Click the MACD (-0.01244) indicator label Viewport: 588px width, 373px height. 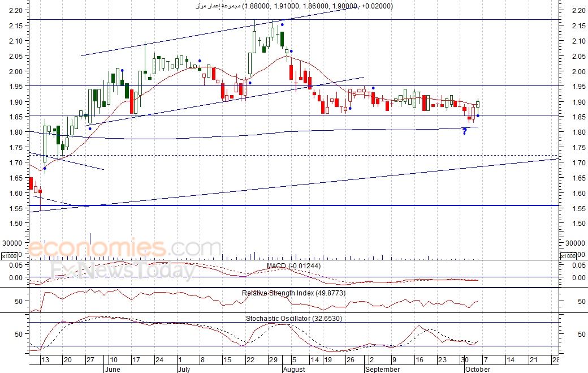pos(293,266)
